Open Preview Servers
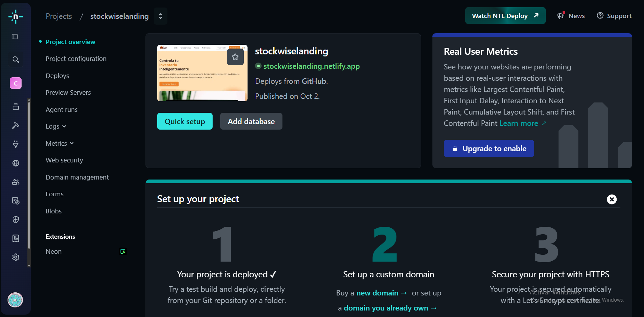The height and width of the screenshot is (317, 644). [68, 93]
